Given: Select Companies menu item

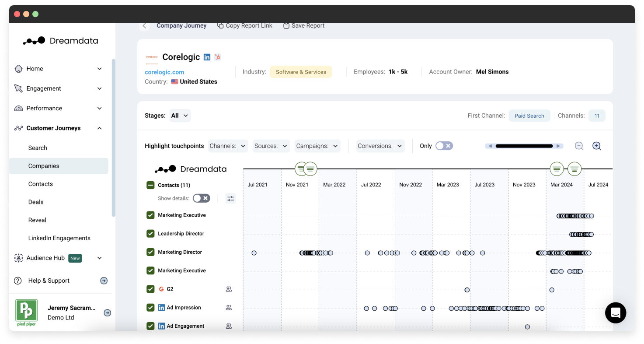Looking at the screenshot, I should tap(59, 166).
